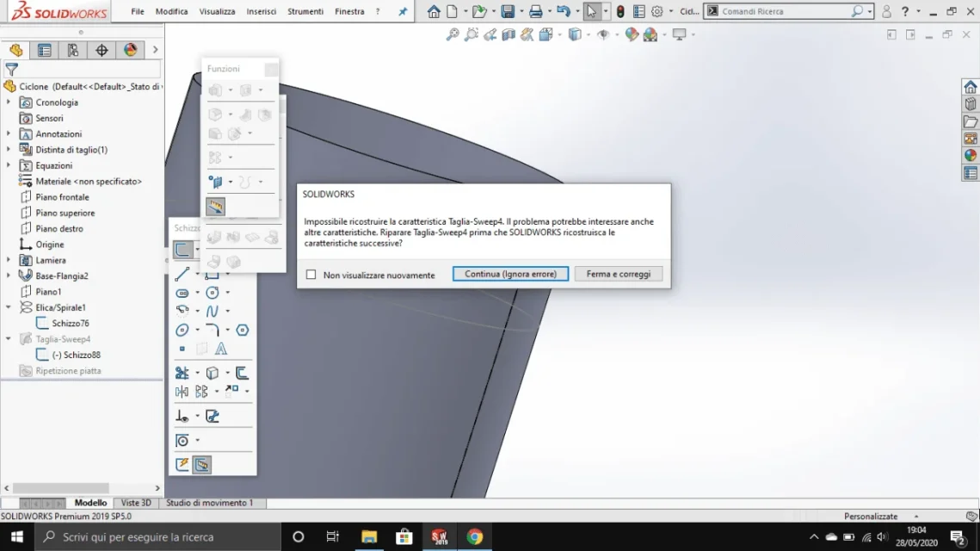Collapse the Taglia-Sweep4 tree node
The width and height of the screenshot is (980, 551).
pyautogui.click(x=8, y=339)
